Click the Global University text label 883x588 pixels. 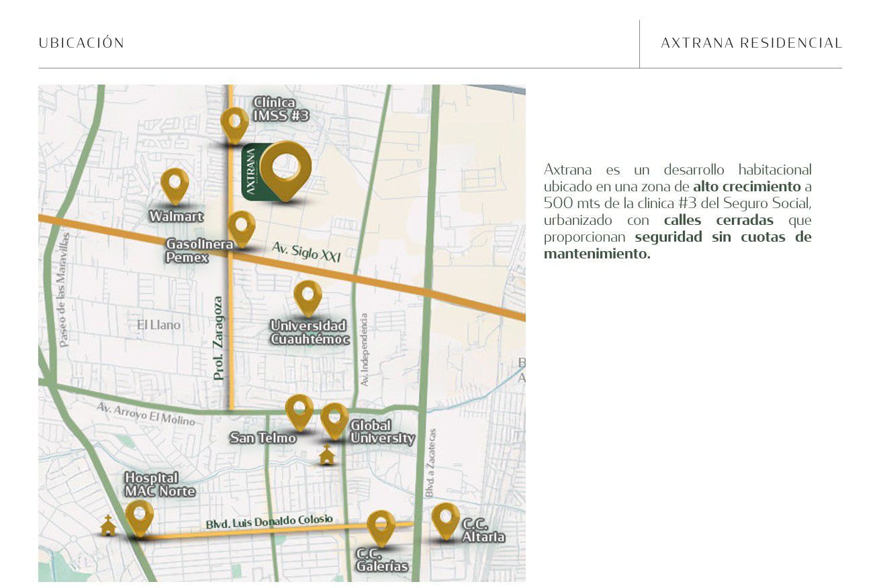(x=382, y=432)
